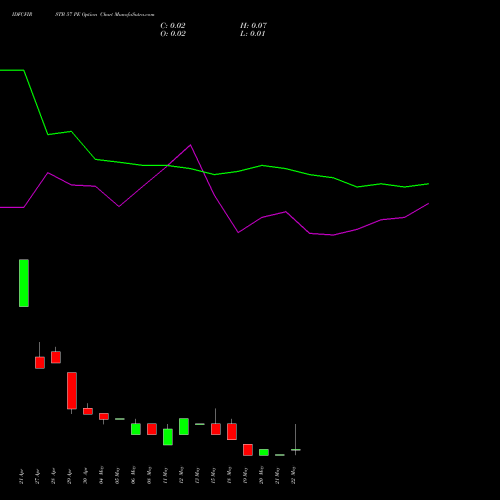500x500 pixels.
Task: Click the open value 'O: 0.02'
Action: pos(173,34)
